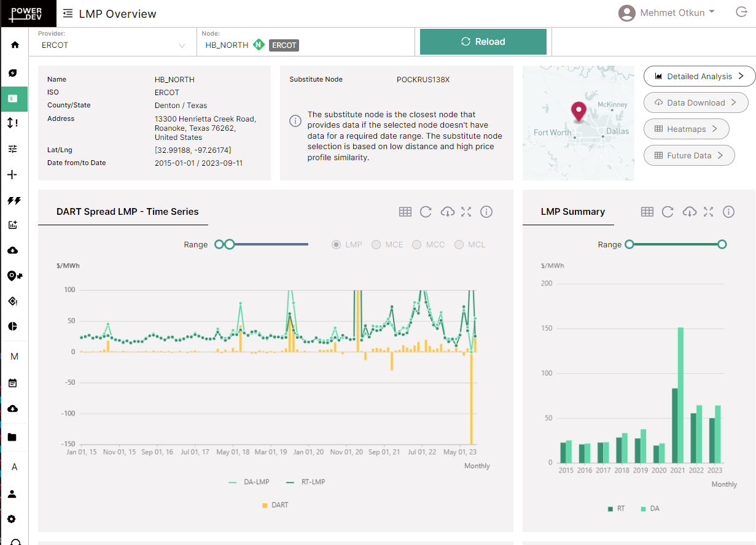Click the green Reload button
Screen dimensions: 756x545
click(483, 42)
